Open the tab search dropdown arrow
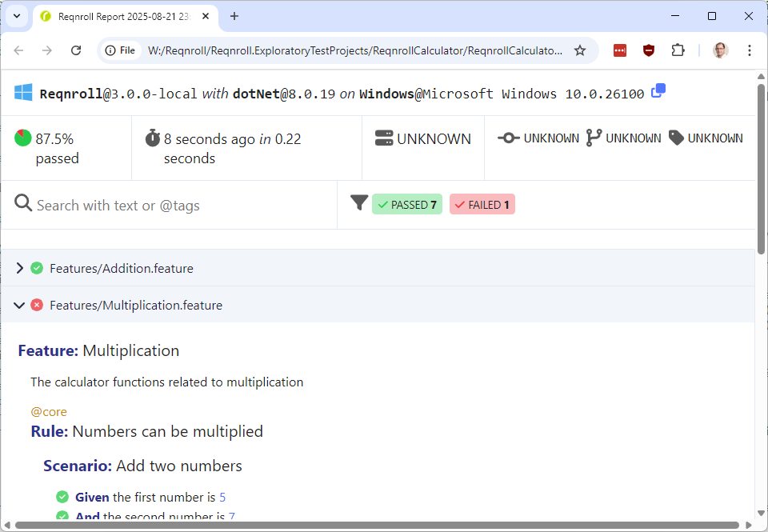The width and height of the screenshot is (768, 532). pyautogui.click(x=17, y=16)
